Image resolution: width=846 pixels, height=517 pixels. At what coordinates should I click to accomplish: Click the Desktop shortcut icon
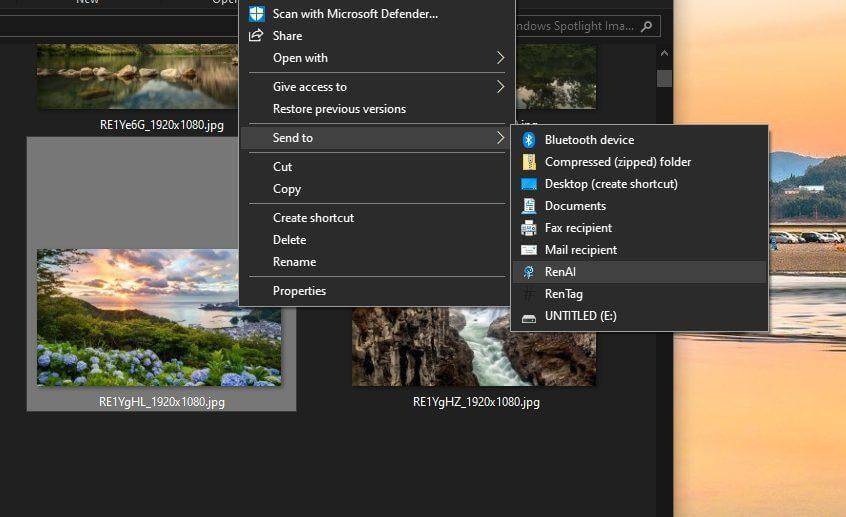[x=529, y=184]
